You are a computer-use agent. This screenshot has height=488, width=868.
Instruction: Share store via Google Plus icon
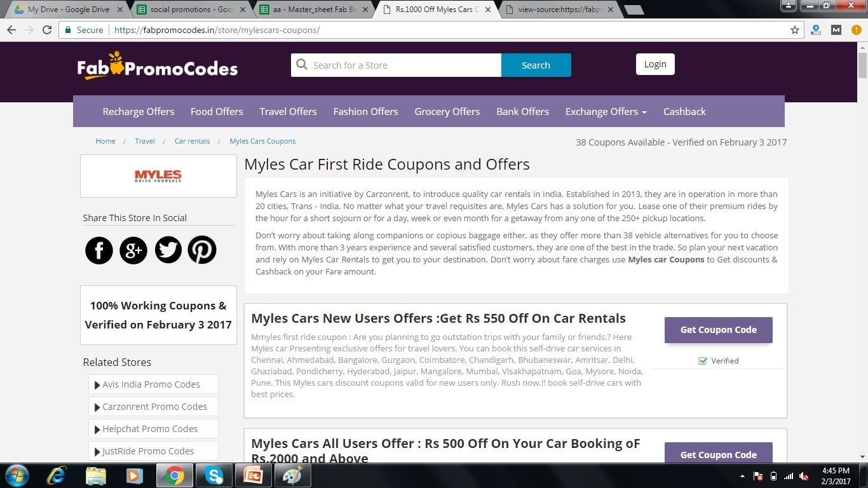[x=133, y=250]
